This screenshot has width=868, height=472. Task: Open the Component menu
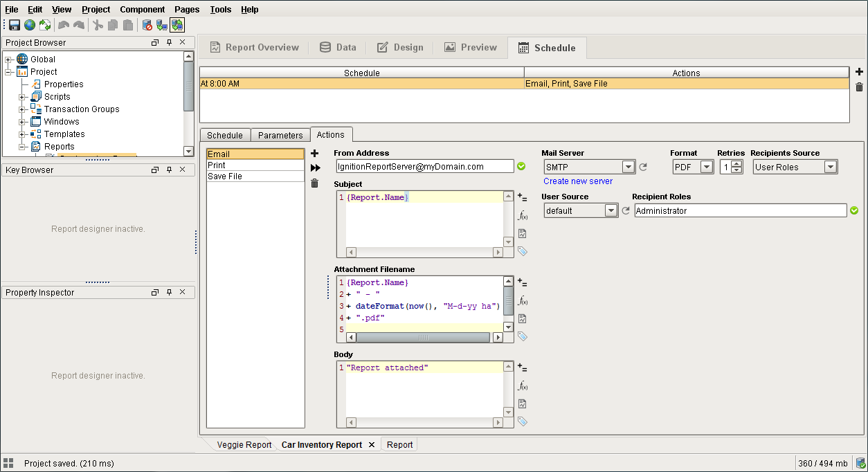[x=142, y=9]
